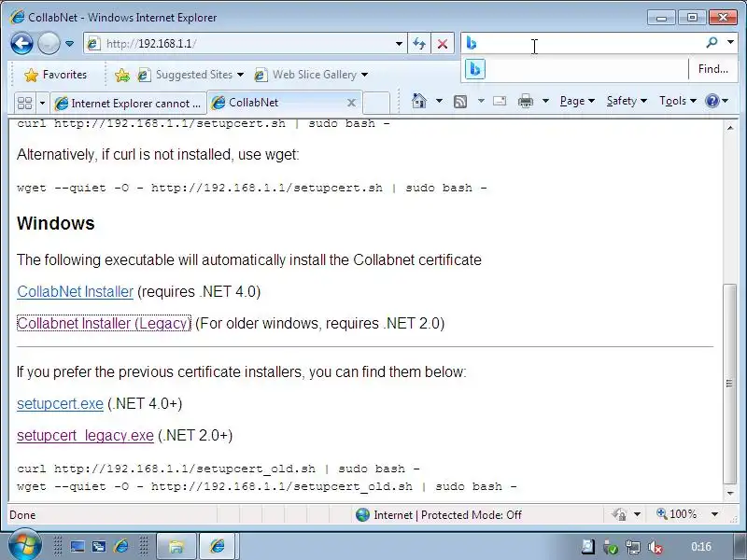Click the Read Mail envelope icon
This screenshot has height=560, width=747.
pos(500,101)
